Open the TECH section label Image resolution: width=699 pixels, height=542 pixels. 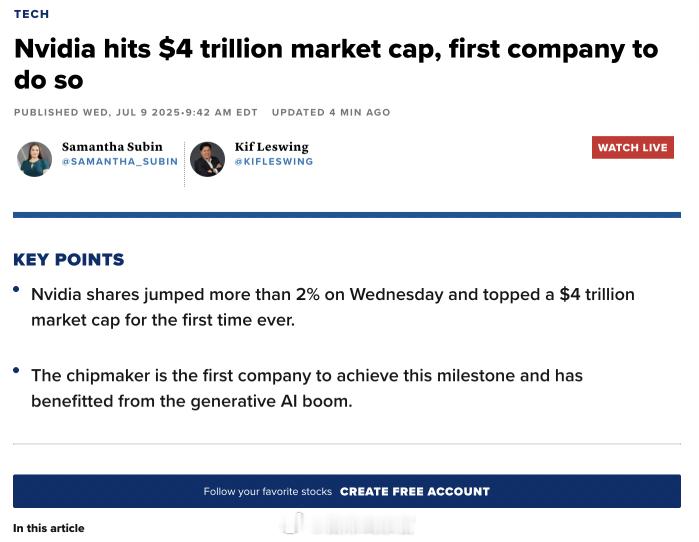click(x=31, y=14)
